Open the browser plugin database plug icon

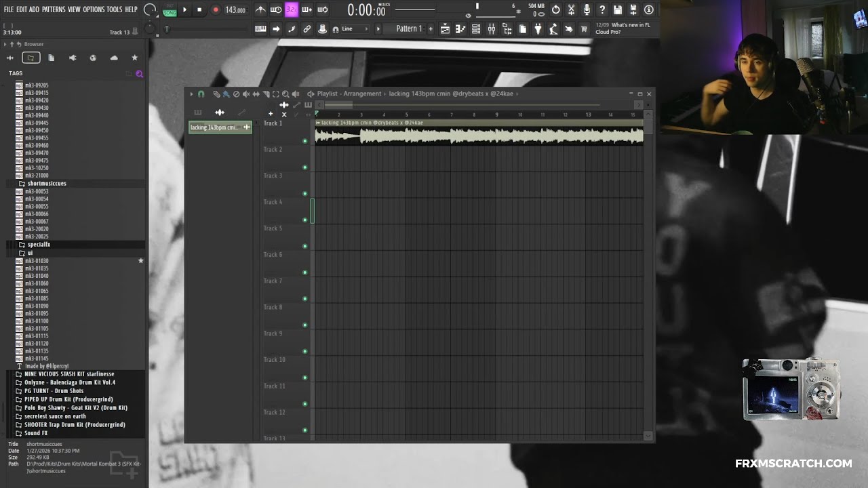[x=73, y=58]
